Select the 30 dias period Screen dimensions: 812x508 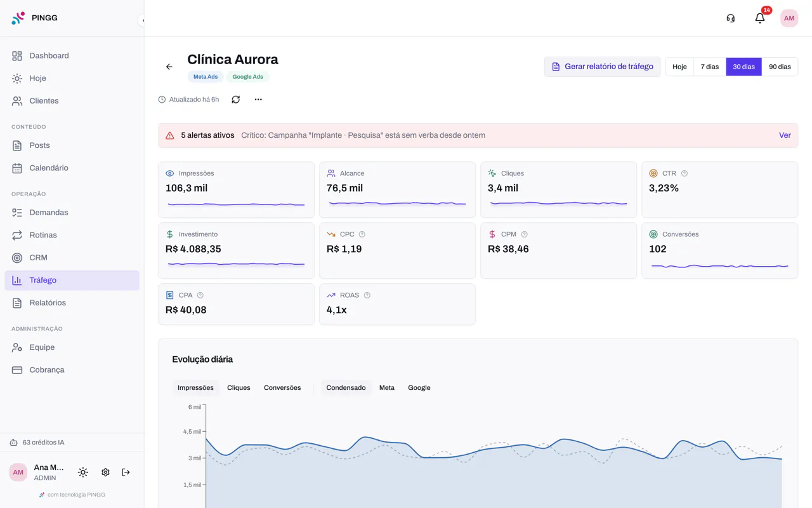click(x=744, y=67)
